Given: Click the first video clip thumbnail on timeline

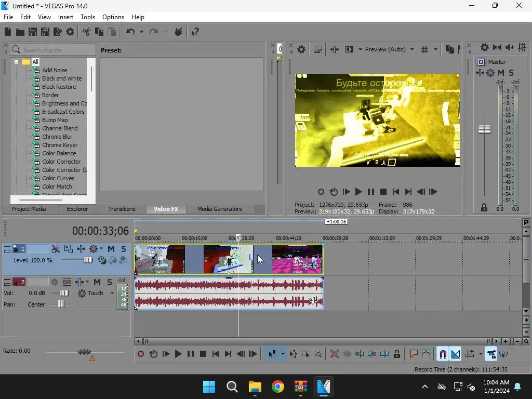Looking at the screenshot, I should (160, 260).
